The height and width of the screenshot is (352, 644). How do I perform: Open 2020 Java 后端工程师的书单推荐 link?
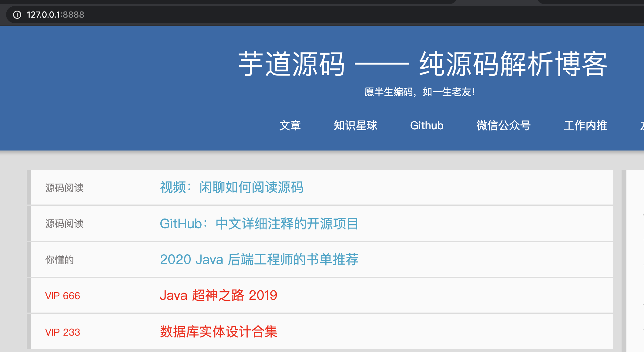[259, 259]
